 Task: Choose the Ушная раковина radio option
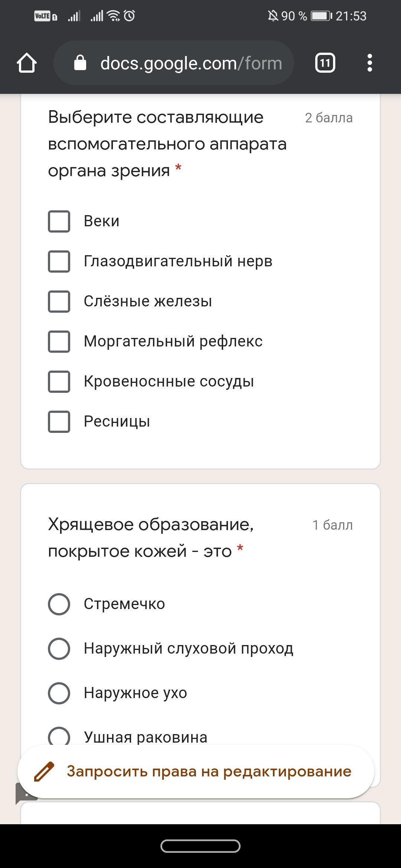click(x=59, y=737)
